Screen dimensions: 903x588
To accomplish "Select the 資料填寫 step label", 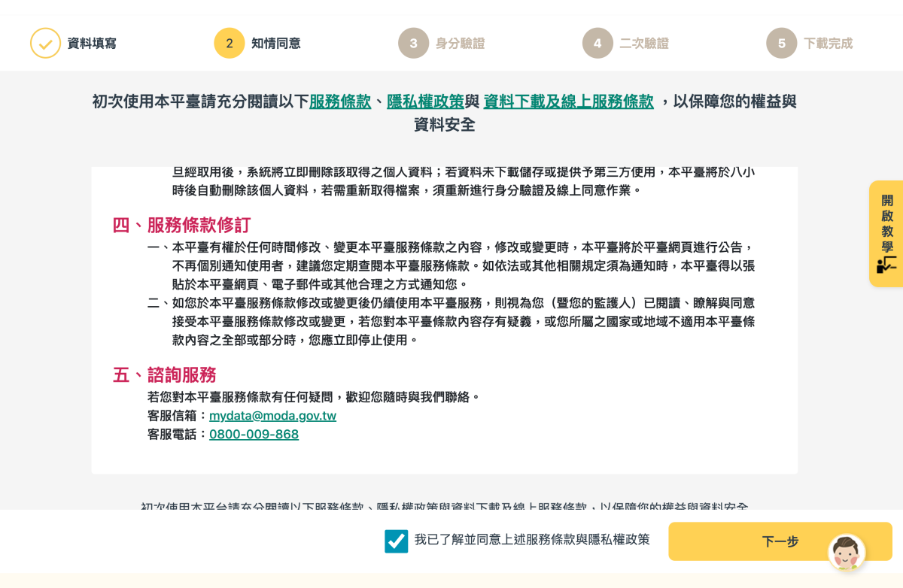I will [92, 44].
